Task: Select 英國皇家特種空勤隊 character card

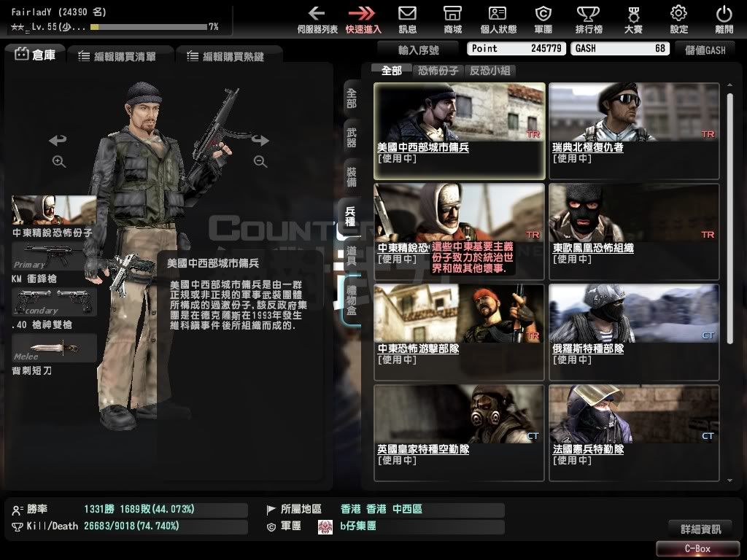Action: coord(460,433)
